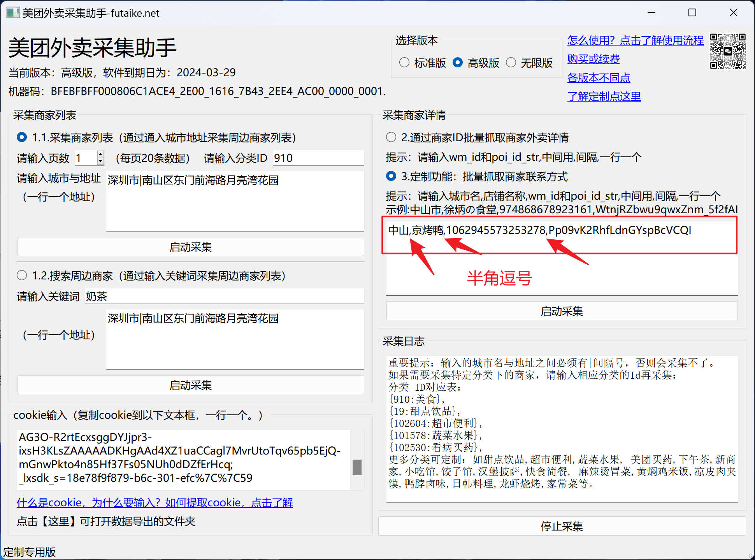Image resolution: width=755 pixels, height=560 pixels.
Task: Increase page number with the up arrow
Action: click(100, 154)
